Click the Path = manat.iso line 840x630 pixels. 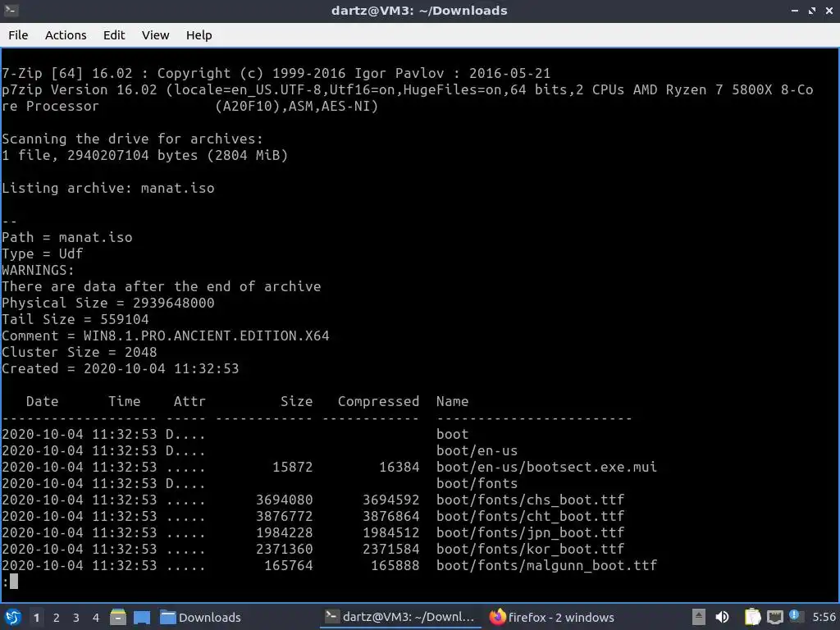pos(67,237)
